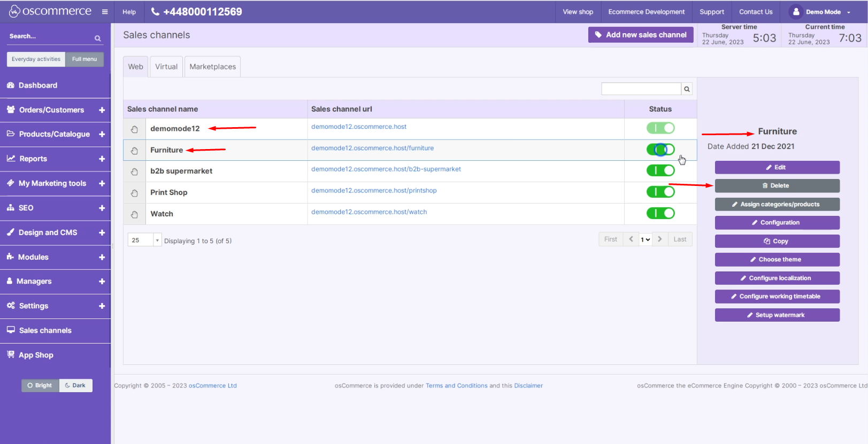Open demomode12.oscommerce.host/furniture link
This screenshot has width=868, height=444.
click(x=372, y=148)
